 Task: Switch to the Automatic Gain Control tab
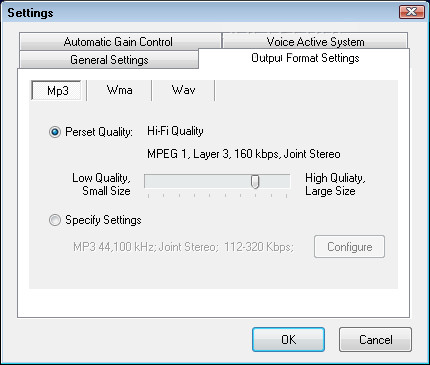120,42
